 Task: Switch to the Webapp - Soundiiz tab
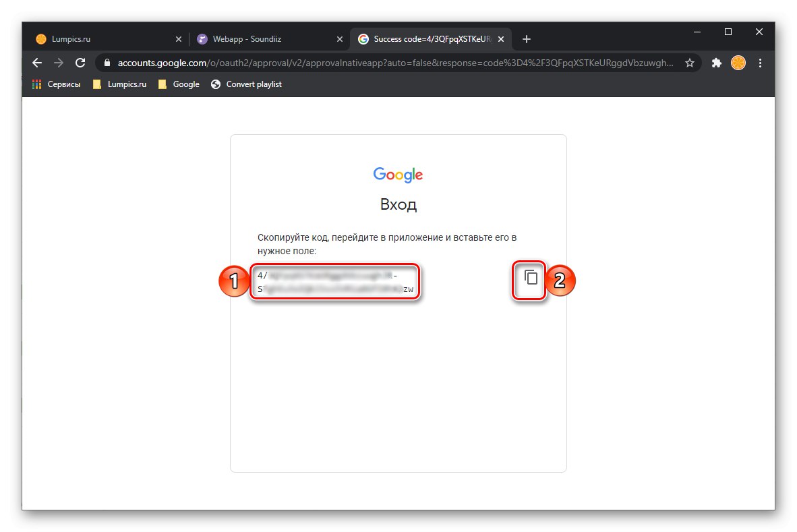pyautogui.click(x=270, y=39)
